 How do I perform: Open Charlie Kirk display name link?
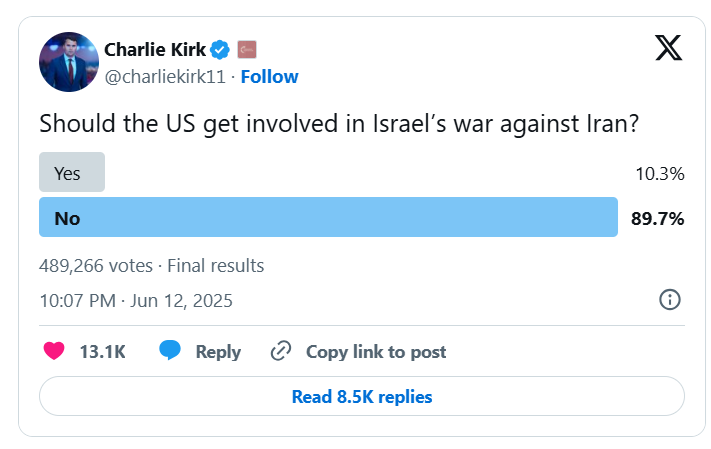point(155,49)
